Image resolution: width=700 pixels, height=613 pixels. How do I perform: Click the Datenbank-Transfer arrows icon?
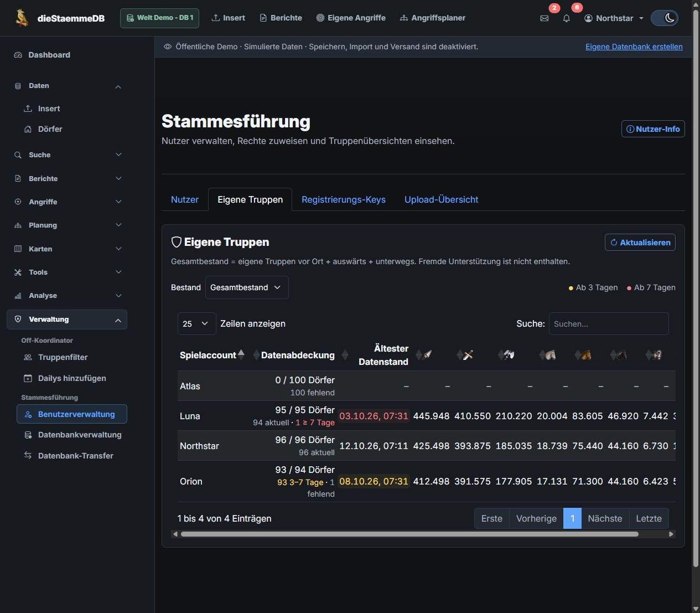tap(28, 455)
